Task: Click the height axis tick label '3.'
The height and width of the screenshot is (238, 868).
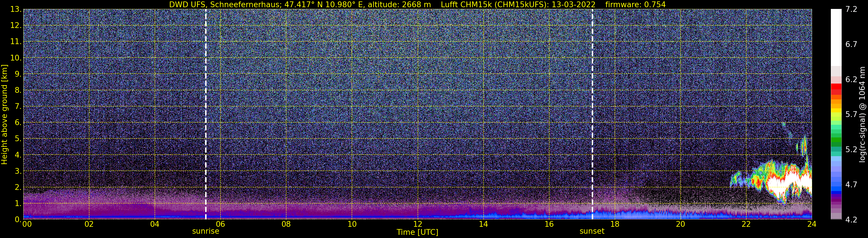Action: click(18, 171)
